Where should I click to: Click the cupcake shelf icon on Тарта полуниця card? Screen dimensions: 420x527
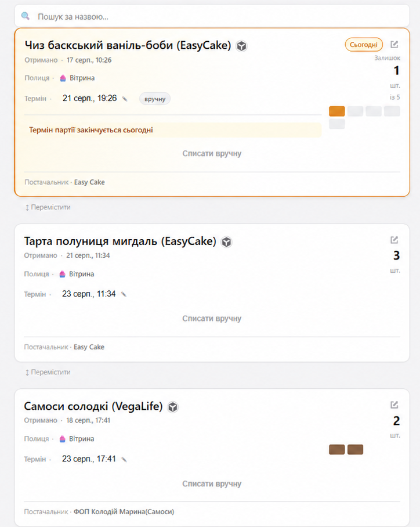[x=63, y=275]
